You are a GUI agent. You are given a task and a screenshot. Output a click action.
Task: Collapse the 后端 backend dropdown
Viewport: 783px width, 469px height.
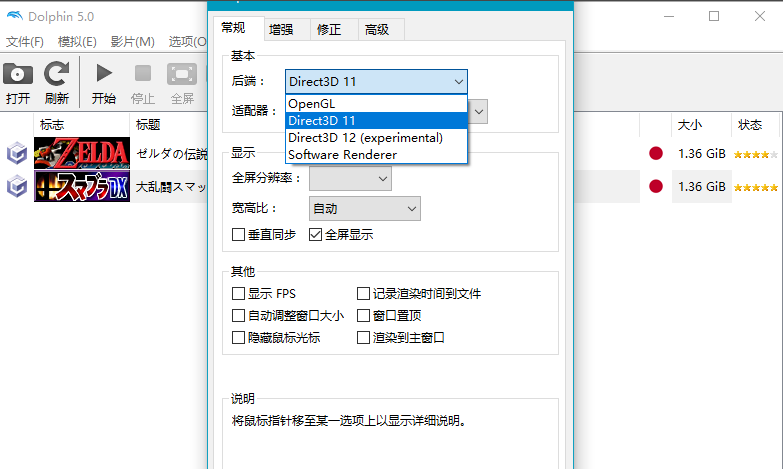point(377,81)
